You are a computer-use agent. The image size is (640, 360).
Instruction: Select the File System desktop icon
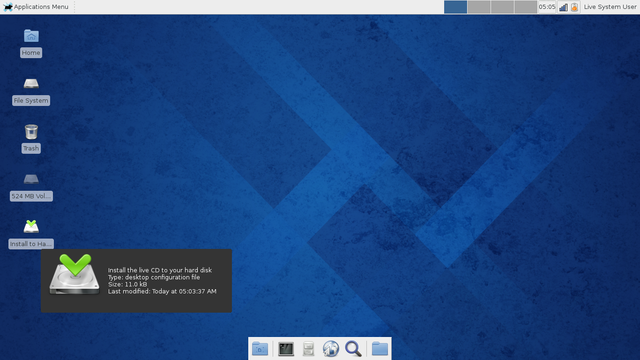pyautogui.click(x=31, y=84)
